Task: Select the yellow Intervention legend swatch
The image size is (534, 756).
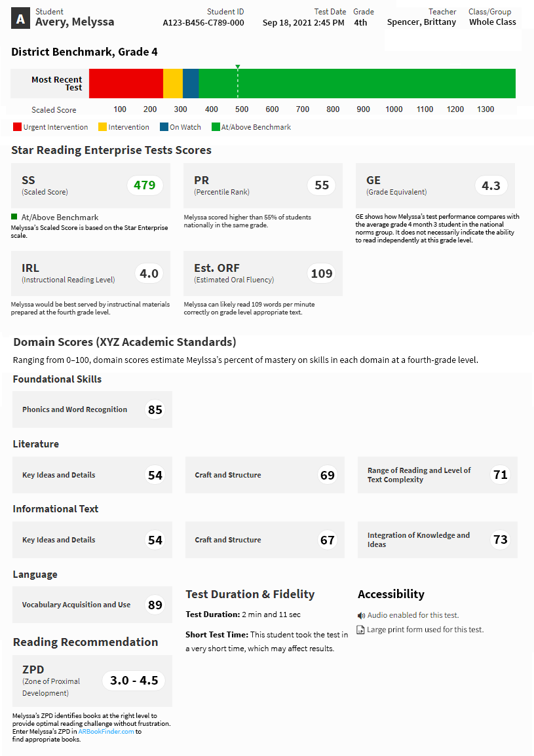Action: coord(102,127)
